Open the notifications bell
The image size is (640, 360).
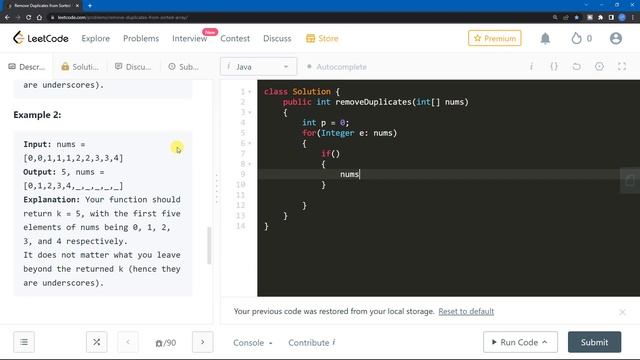click(x=545, y=38)
